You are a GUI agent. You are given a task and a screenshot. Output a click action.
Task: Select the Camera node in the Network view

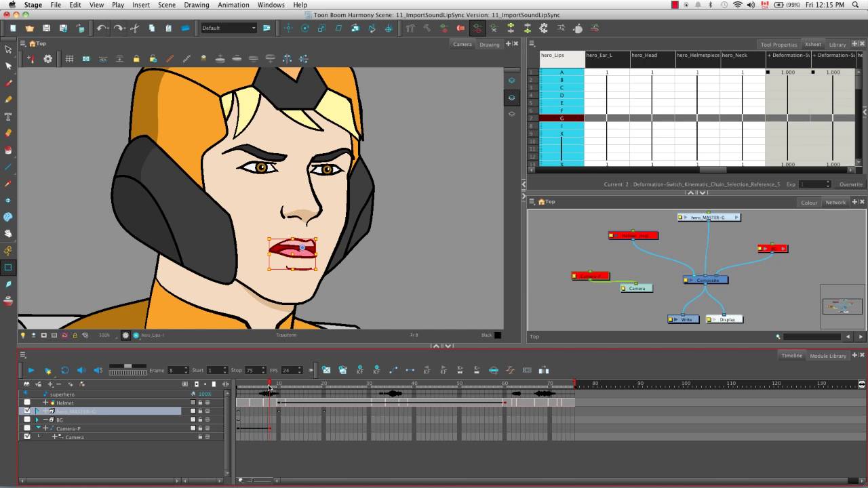(637, 288)
